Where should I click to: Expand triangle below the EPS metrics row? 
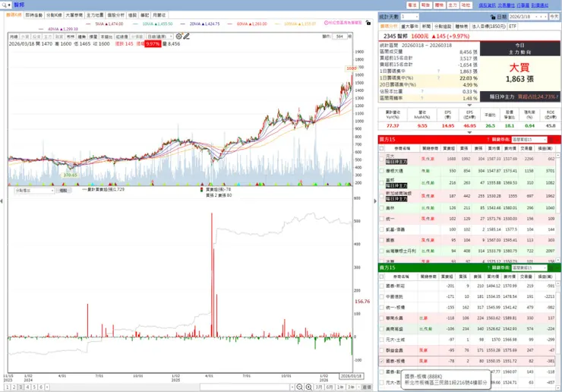(x=469, y=132)
